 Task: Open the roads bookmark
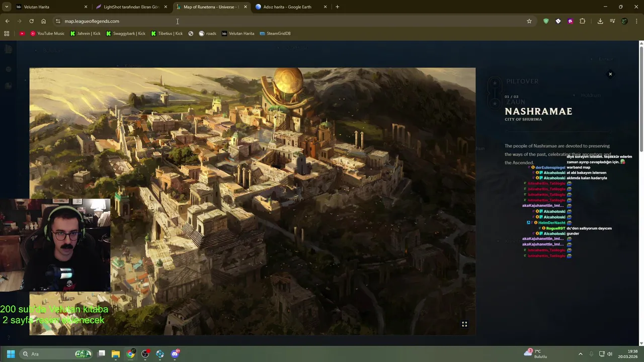tap(207, 34)
